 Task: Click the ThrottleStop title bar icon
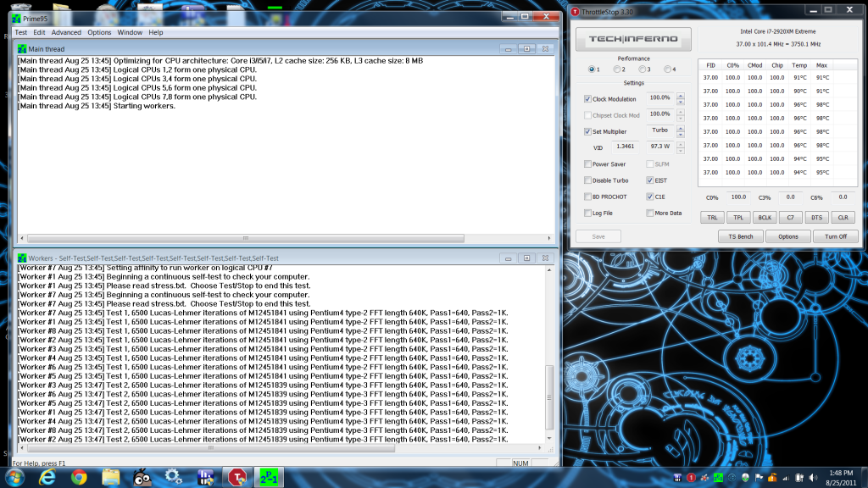[576, 12]
